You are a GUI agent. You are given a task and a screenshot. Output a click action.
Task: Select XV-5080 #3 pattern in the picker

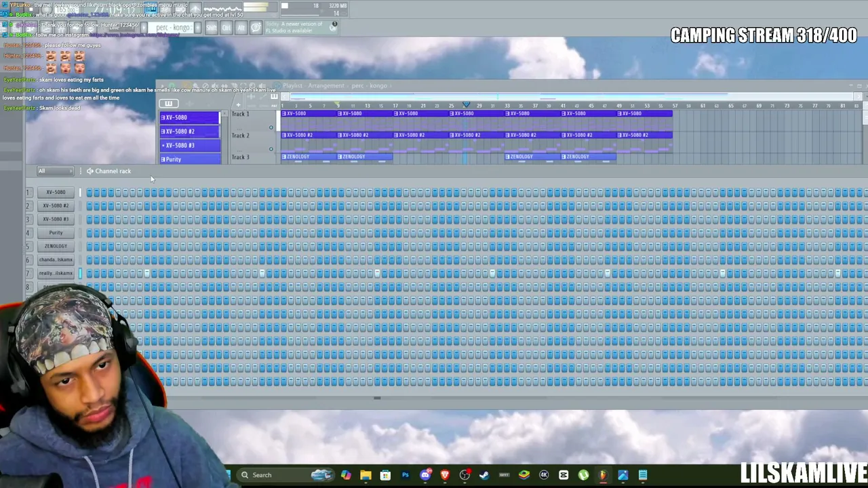190,145
